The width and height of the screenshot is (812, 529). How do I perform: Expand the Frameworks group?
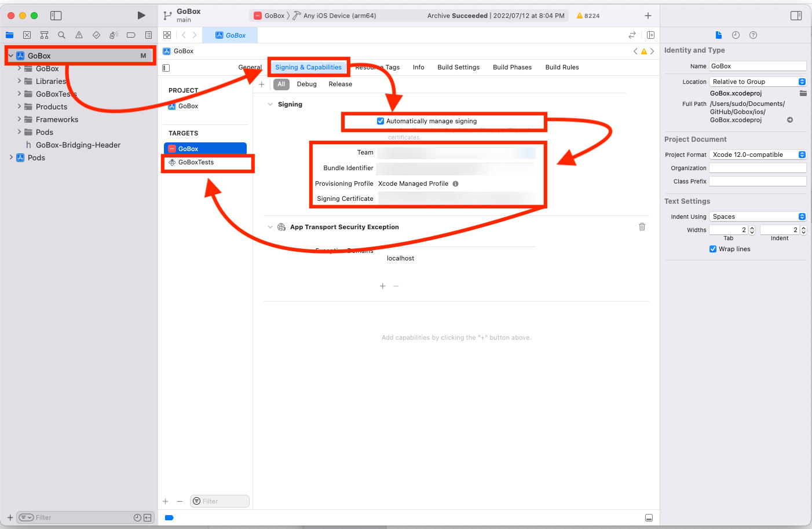point(19,119)
